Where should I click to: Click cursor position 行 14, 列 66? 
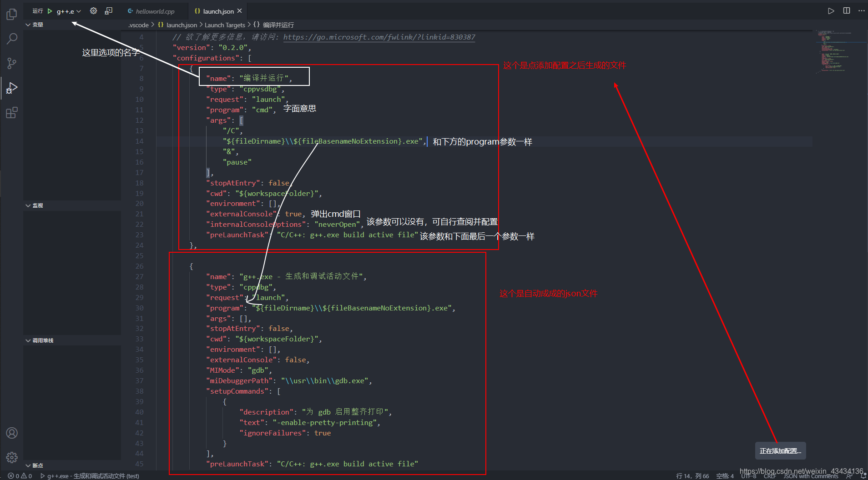pyautogui.click(x=692, y=476)
